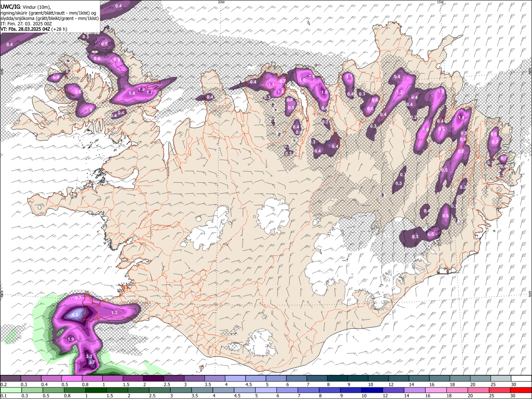
Task: Click bright pink upper swatch between 0.5 and 0.8
Action: (71, 378)
